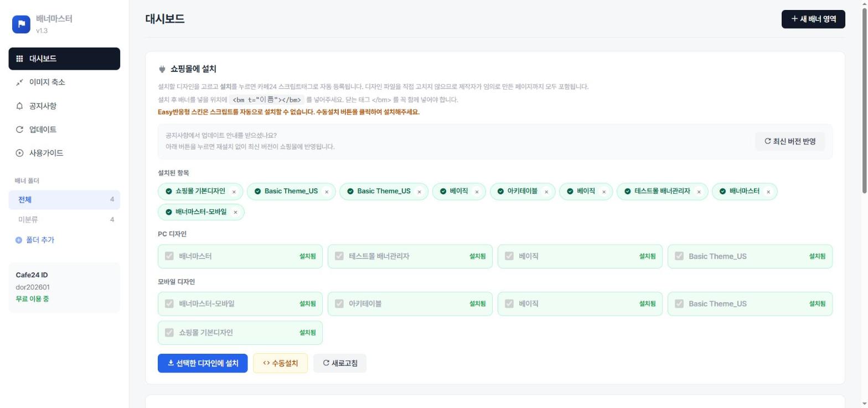Click the 배너마스터 flag logo icon

[x=21, y=24]
